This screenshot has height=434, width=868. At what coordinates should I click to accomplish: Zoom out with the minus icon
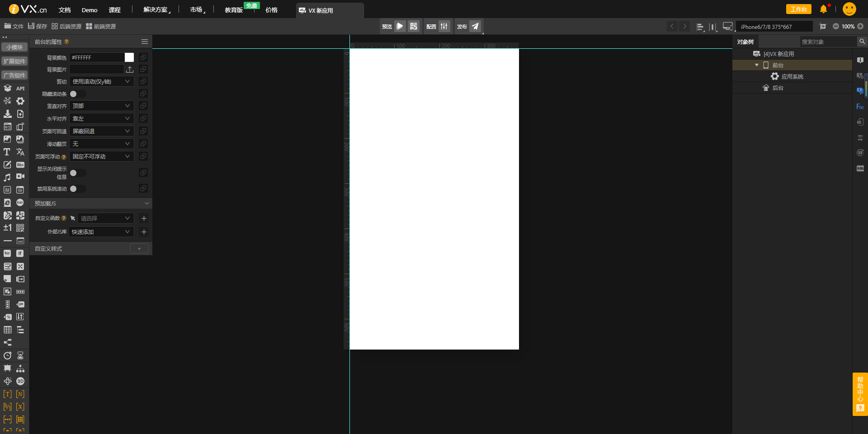(835, 27)
